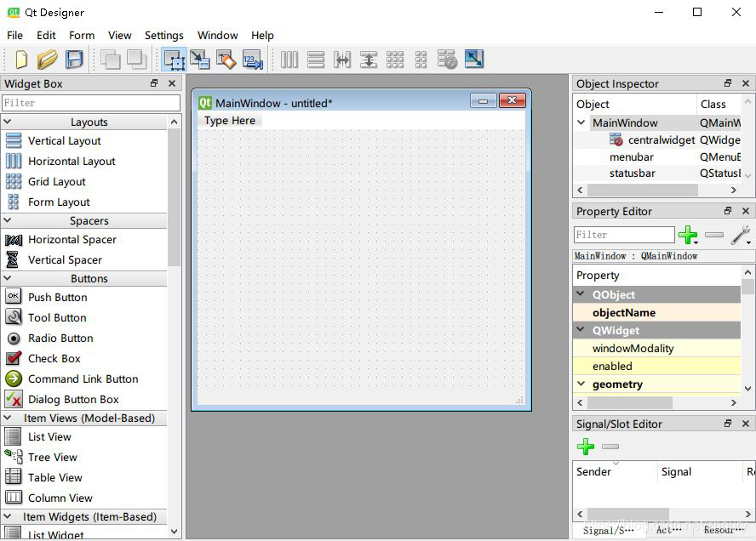Screen dimensions: 756x541
Task: Bring selected widget to front
Action: point(137,60)
